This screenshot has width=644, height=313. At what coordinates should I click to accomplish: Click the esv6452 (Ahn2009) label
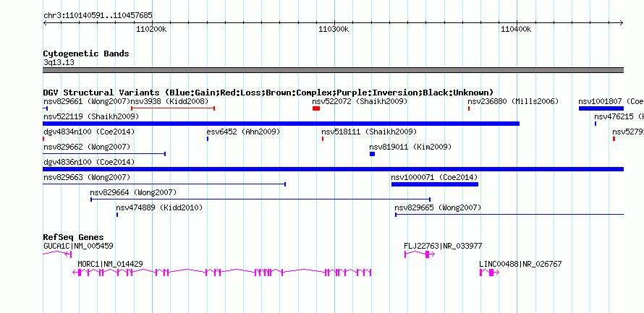[x=243, y=132]
